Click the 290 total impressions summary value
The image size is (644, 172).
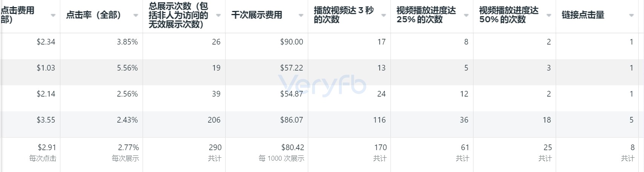pyautogui.click(x=215, y=147)
